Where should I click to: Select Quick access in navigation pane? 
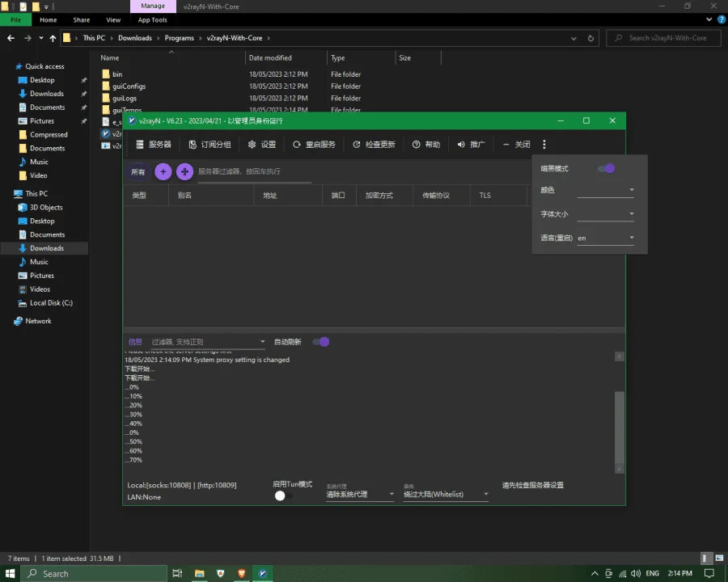coord(44,66)
